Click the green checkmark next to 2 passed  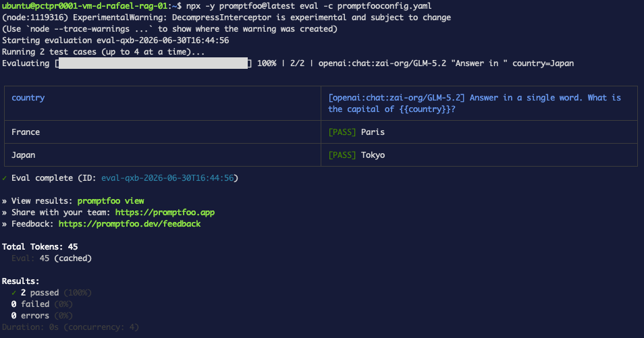point(14,292)
